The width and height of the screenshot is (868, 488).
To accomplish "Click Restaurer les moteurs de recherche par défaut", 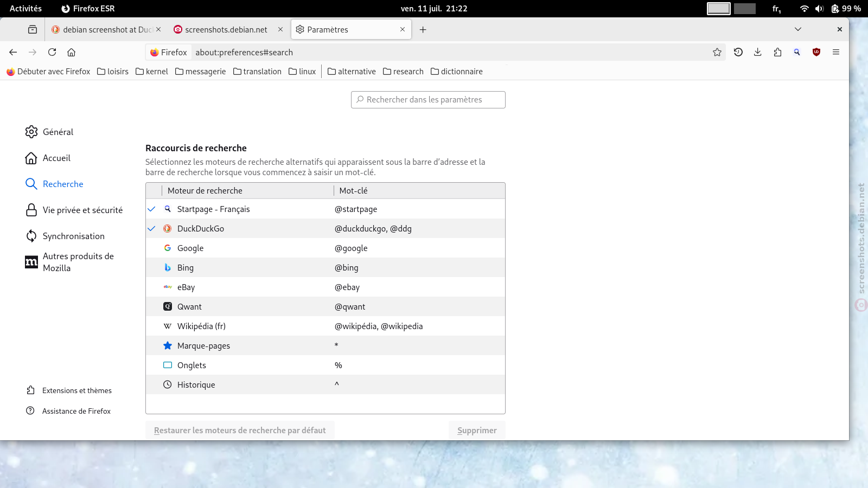I will pyautogui.click(x=240, y=430).
